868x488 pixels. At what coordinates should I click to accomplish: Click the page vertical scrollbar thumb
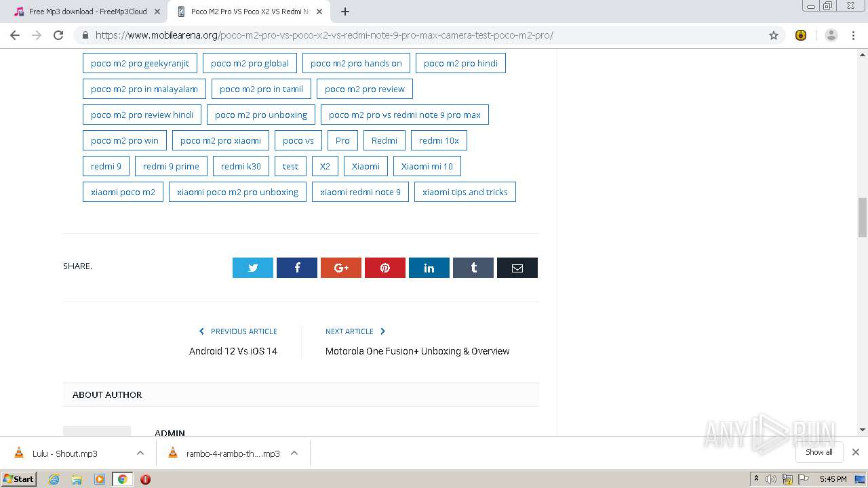pyautogui.click(x=863, y=218)
